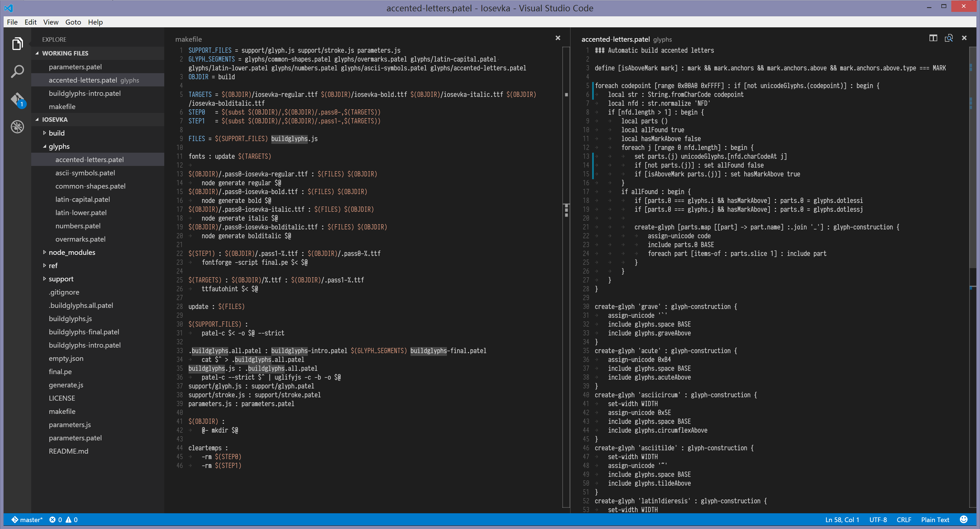Select accented-letters.patel in Working Files
The height and width of the screenshot is (529, 980).
click(x=98, y=80)
